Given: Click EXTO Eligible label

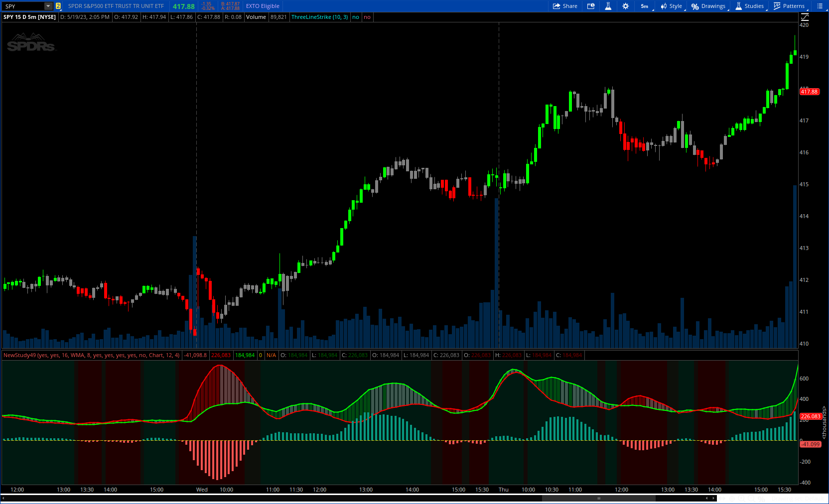Looking at the screenshot, I should [x=263, y=6].
